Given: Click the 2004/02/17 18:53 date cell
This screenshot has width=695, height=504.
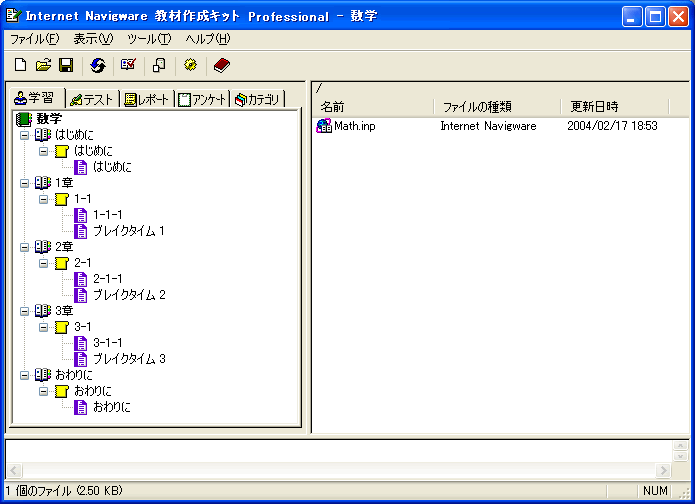Looking at the screenshot, I should pyautogui.click(x=612, y=126).
